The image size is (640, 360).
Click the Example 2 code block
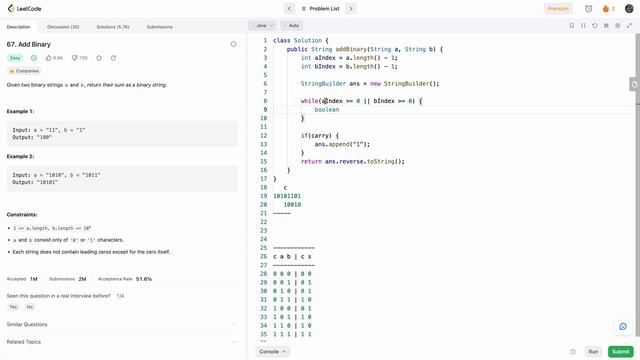[x=122, y=178]
